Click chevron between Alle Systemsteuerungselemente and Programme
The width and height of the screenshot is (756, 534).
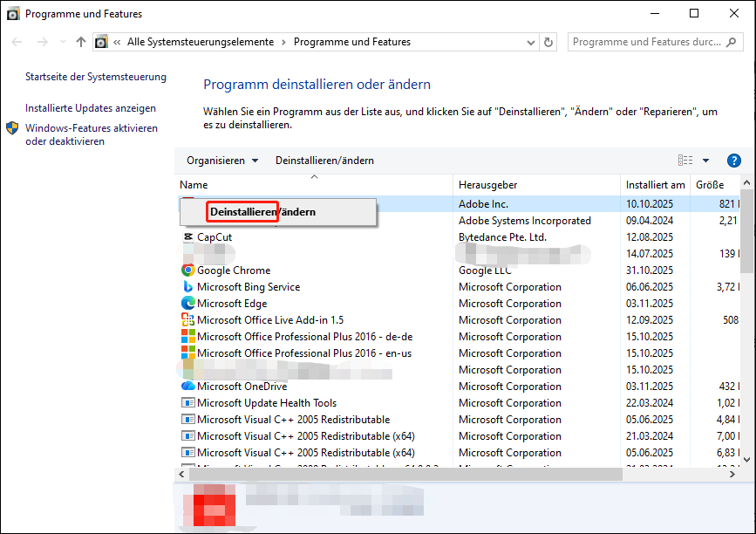click(x=283, y=43)
